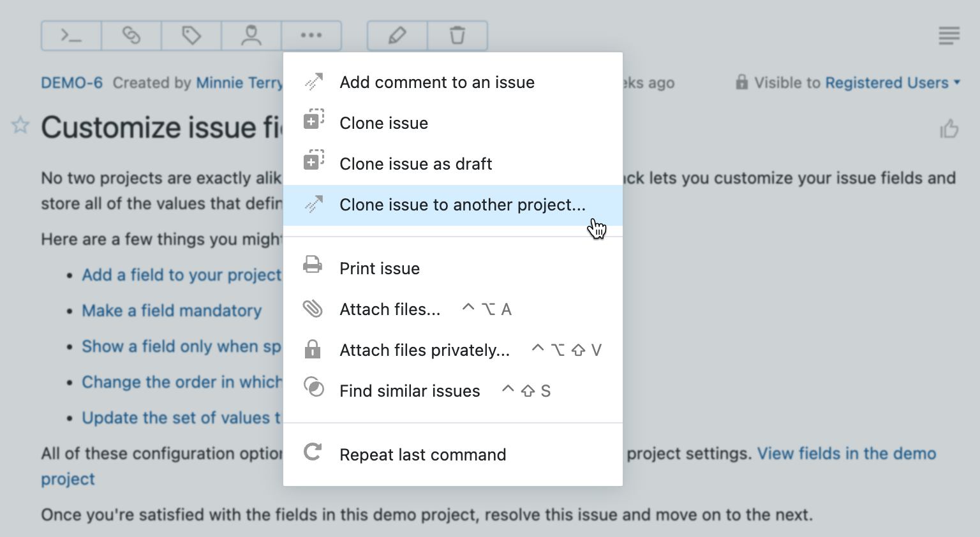Open the Make a field mandatory link
The width and height of the screenshot is (980, 537).
pyautogui.click(x=172, y=311)
